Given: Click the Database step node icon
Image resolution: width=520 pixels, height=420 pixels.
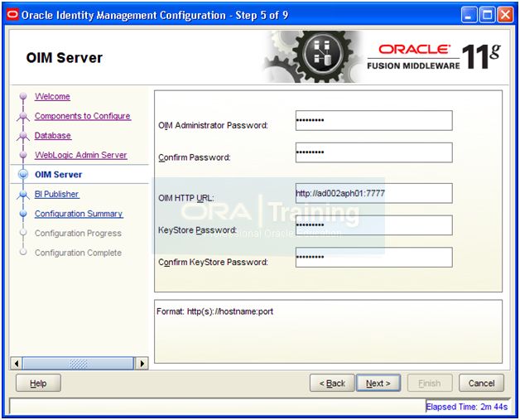Looking at the screenshot, I should pos(23,135).
